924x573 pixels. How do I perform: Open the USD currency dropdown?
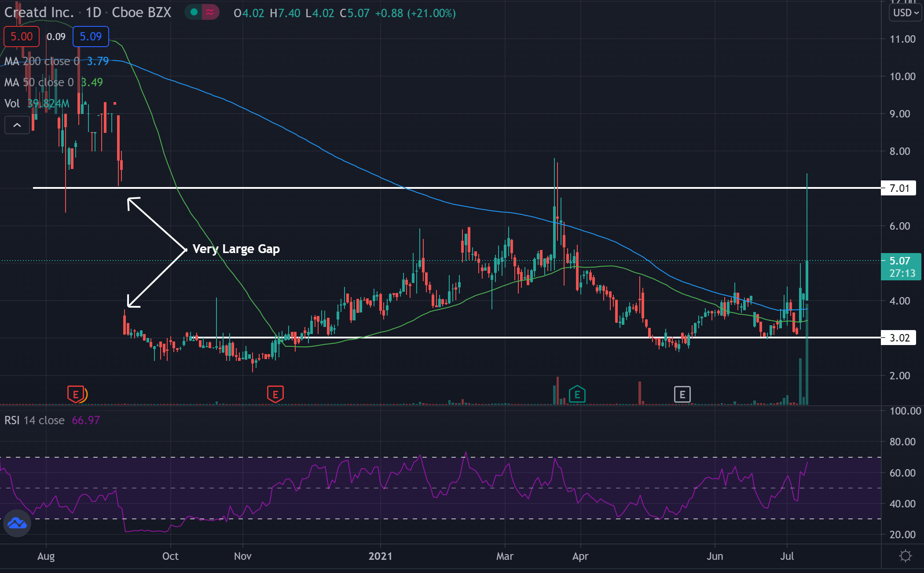tap(906, 13)
